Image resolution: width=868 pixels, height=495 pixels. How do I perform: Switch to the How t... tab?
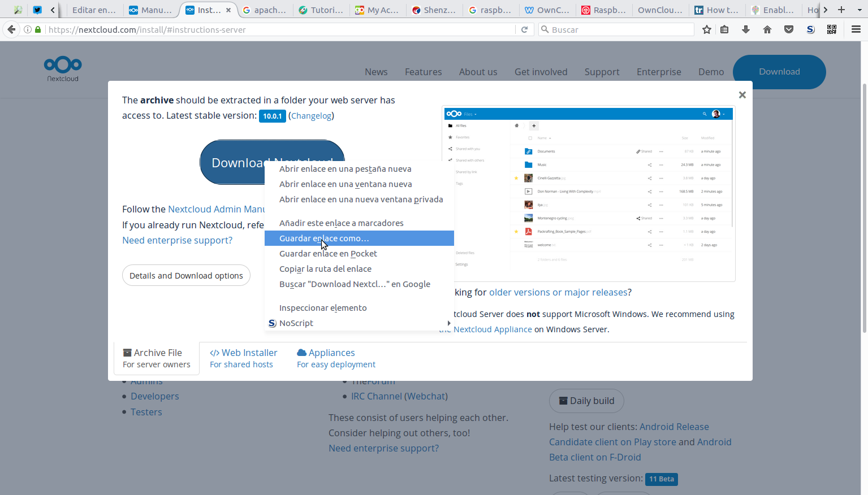tap(717, 10)
